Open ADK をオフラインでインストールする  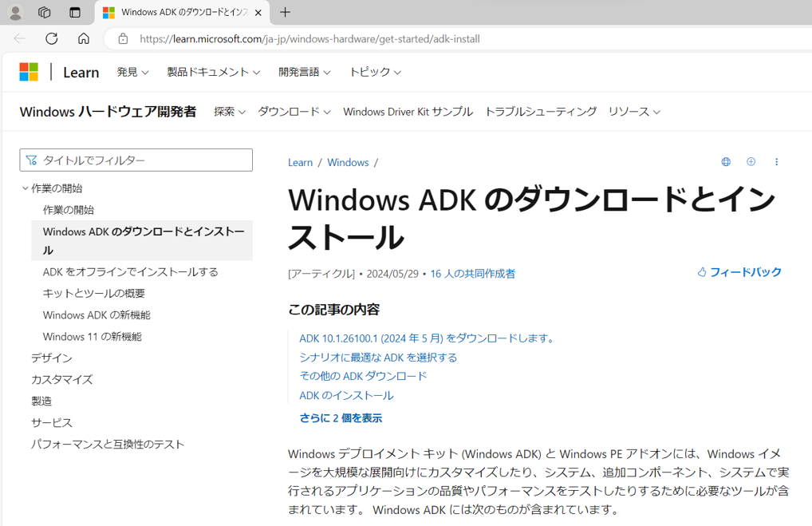pos(131,271)
